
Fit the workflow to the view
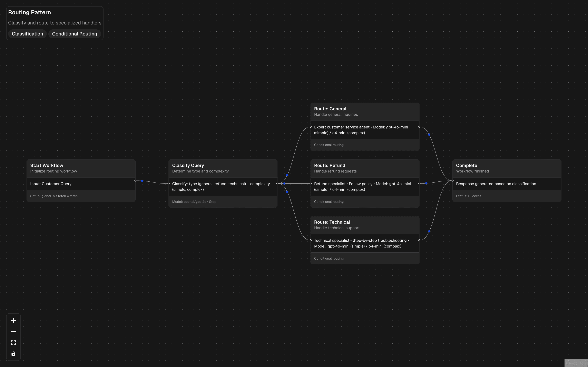tap(13, 342)
